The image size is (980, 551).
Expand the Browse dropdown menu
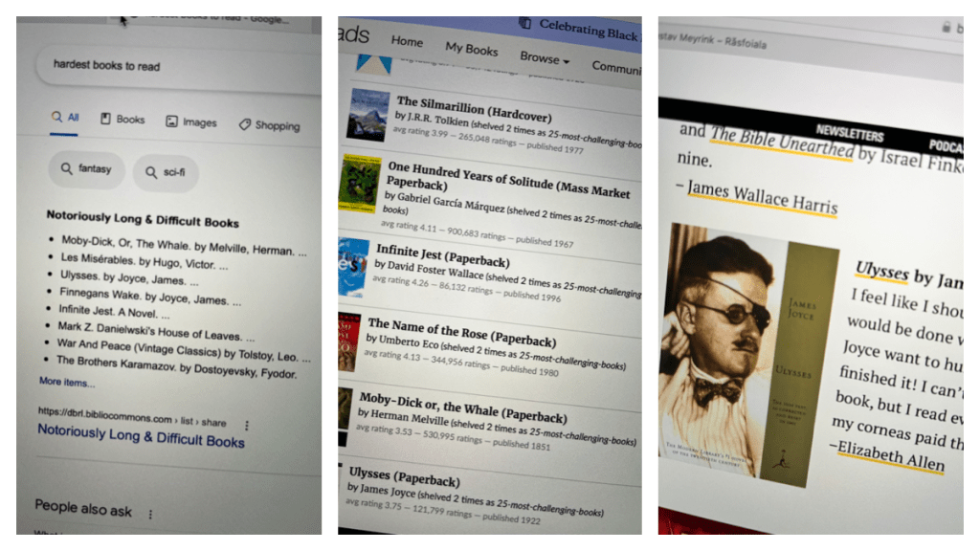545,57
